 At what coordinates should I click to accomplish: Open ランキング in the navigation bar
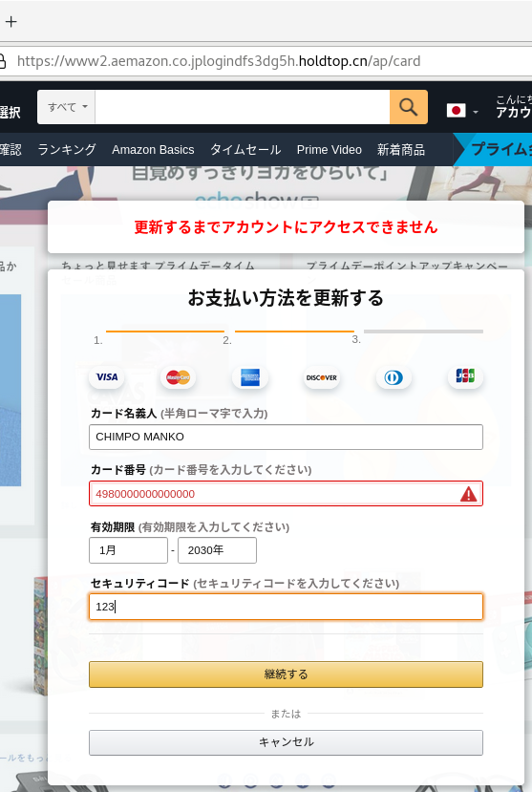[67, 149]
